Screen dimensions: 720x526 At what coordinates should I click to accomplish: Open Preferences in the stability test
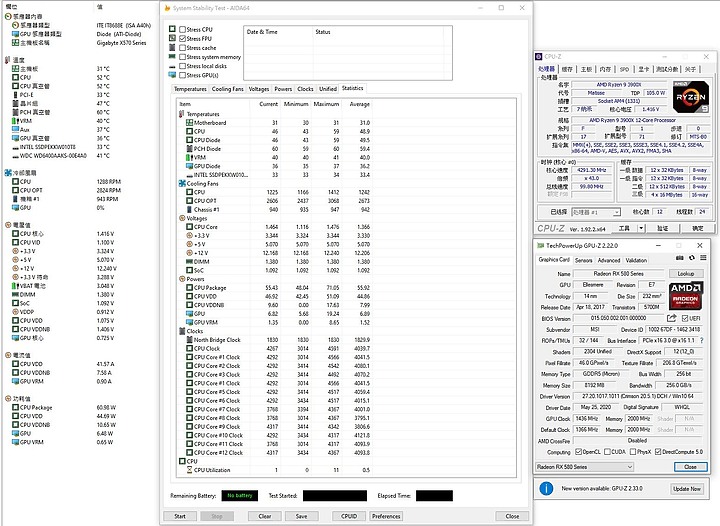[386, 516]
